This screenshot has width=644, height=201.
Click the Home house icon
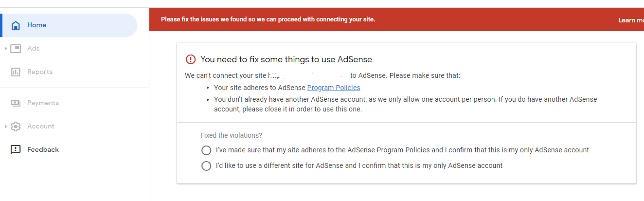(16, 25)
